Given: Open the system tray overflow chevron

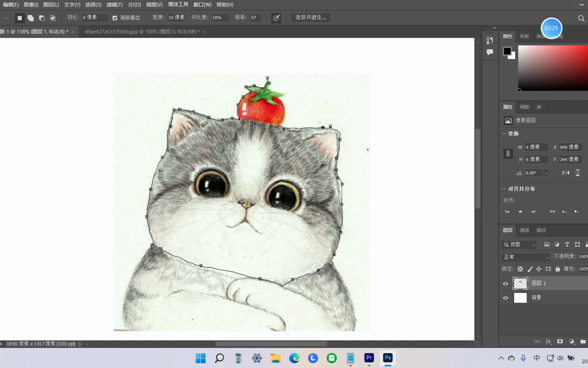Looking at the screenshot, I should tap(501, 358).
